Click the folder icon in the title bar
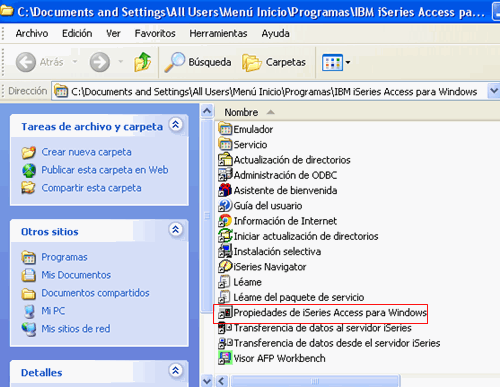Screen dimensions: 500x387 coord(6,11)
